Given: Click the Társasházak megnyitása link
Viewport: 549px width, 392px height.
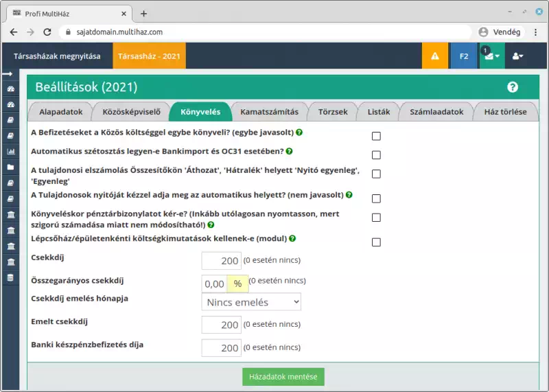Looking at the screenshot, I should [x=57, y=56].
